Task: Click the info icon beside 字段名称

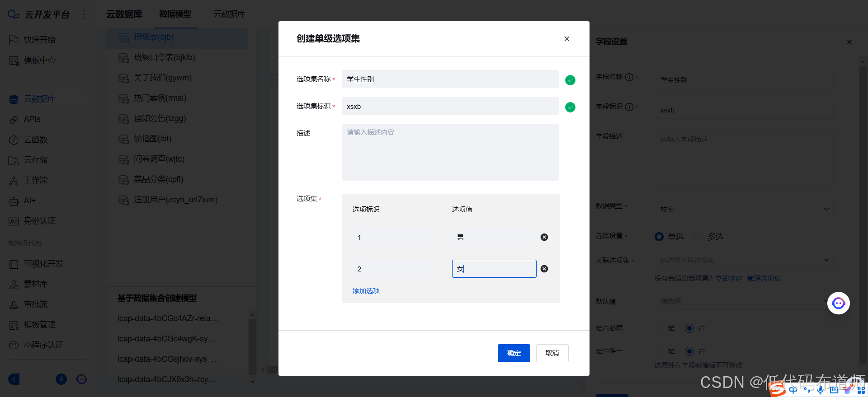Action: pyautogui.click(x=629, y=77)
